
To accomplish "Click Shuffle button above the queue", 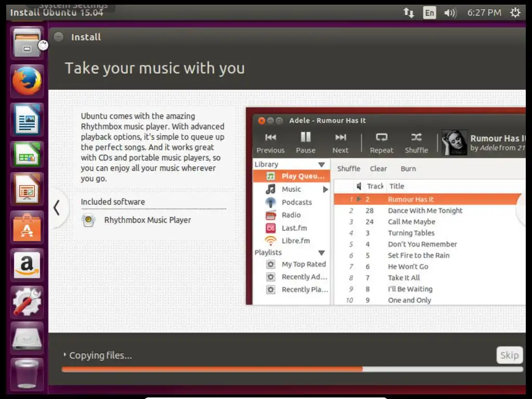I will tap(349, 169).
